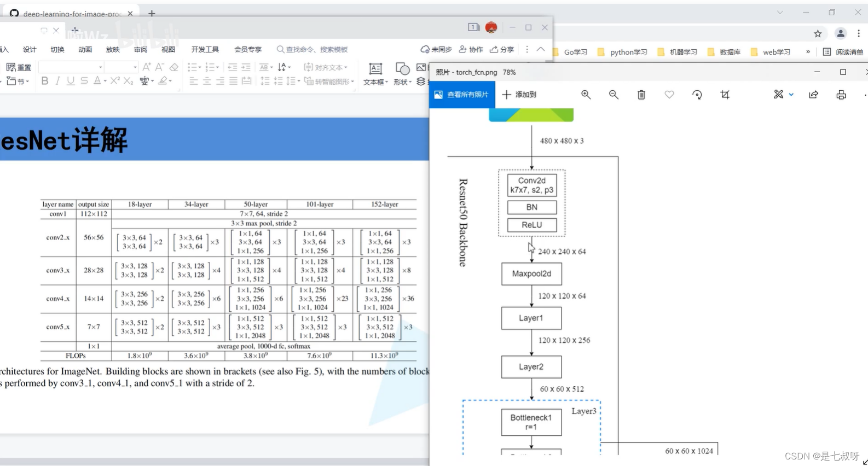Open the 阅读清单 reading list
868x466 pixels.
coord(843,52)
